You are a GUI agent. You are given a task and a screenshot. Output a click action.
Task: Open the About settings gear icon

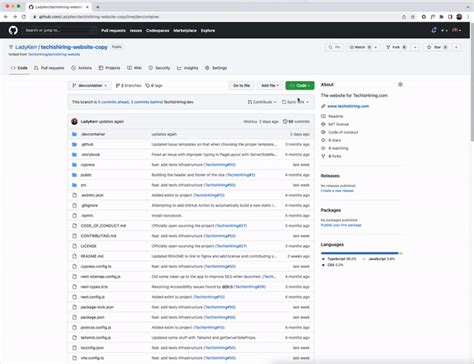pyautogui.click(x=400, y=85)
